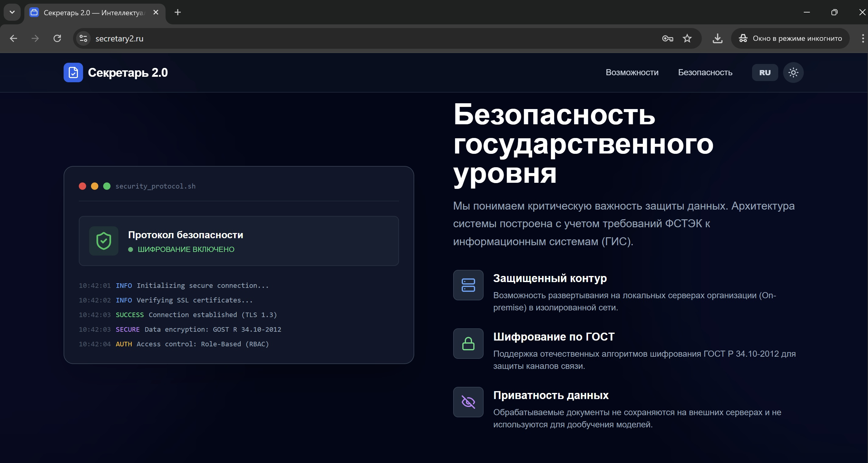Open the browser three-dot menu

(863, 38)
